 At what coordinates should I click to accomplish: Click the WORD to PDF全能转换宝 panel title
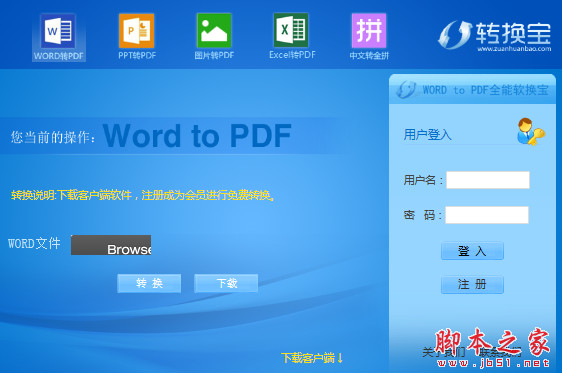[485, 90]
